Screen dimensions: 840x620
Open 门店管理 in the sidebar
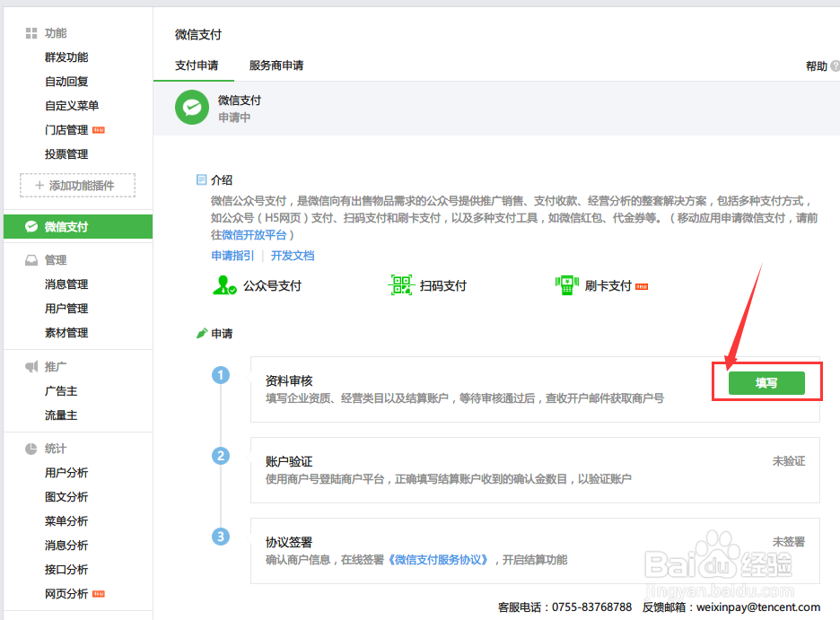tap(66, 130)
